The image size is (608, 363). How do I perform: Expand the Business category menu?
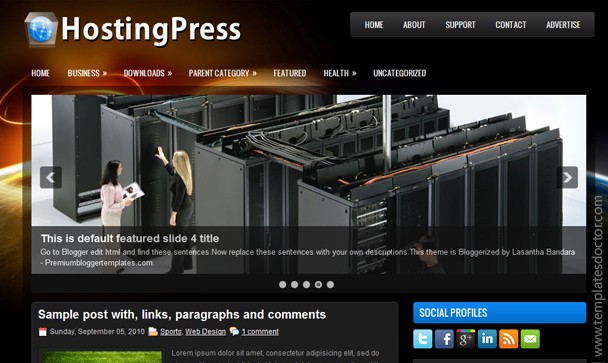coord(87,73)
